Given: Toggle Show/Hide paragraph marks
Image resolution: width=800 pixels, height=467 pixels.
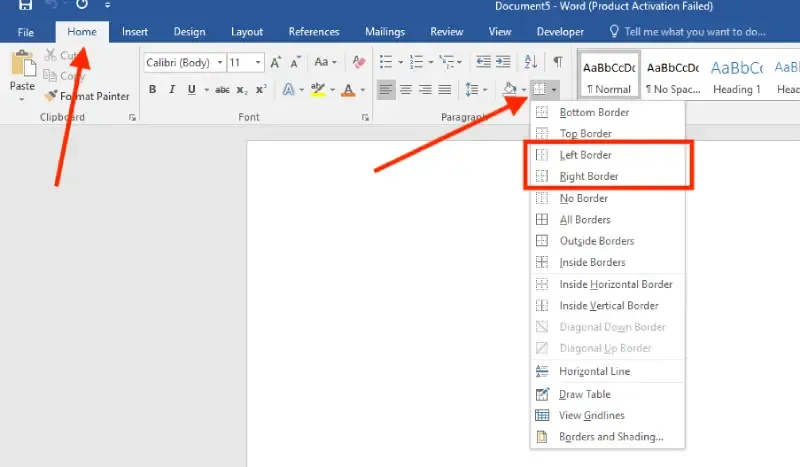Looking at the screenshot, I should (558, 62).
